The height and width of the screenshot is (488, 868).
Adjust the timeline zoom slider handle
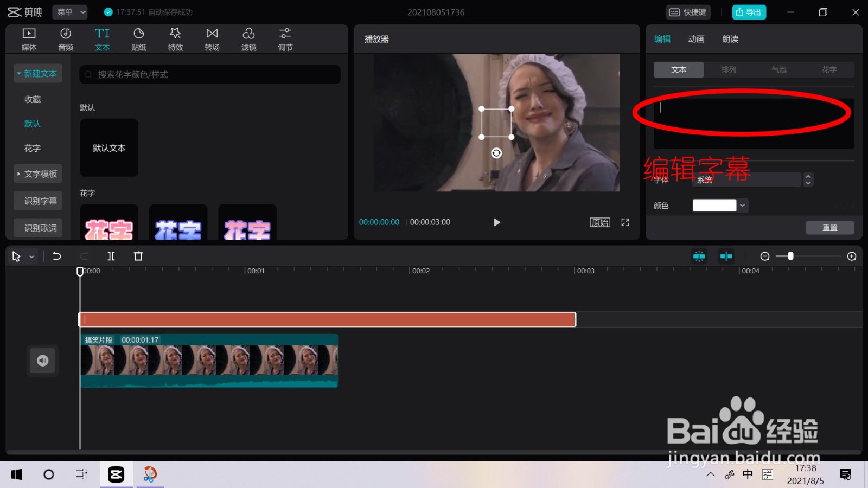click(790, 256)
